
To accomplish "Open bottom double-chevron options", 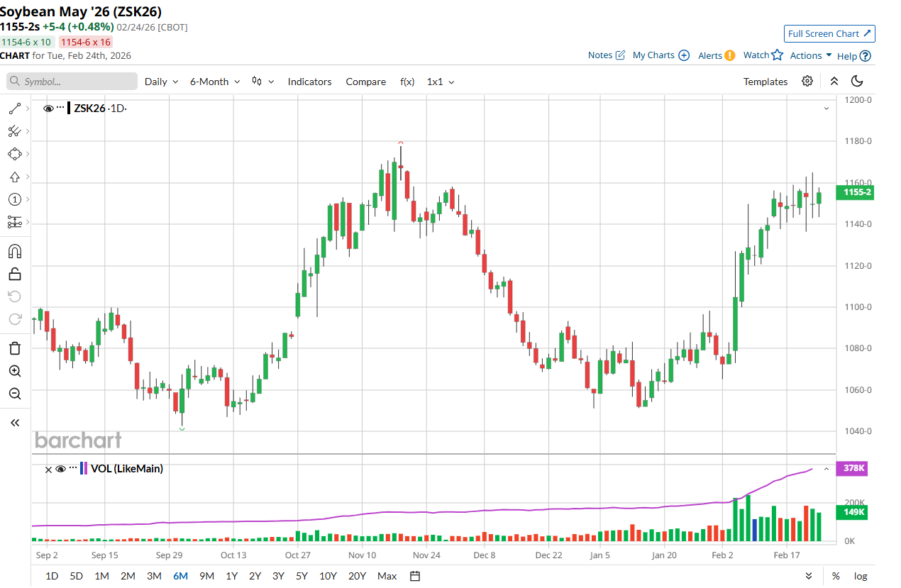I will (x=809, y=575).
